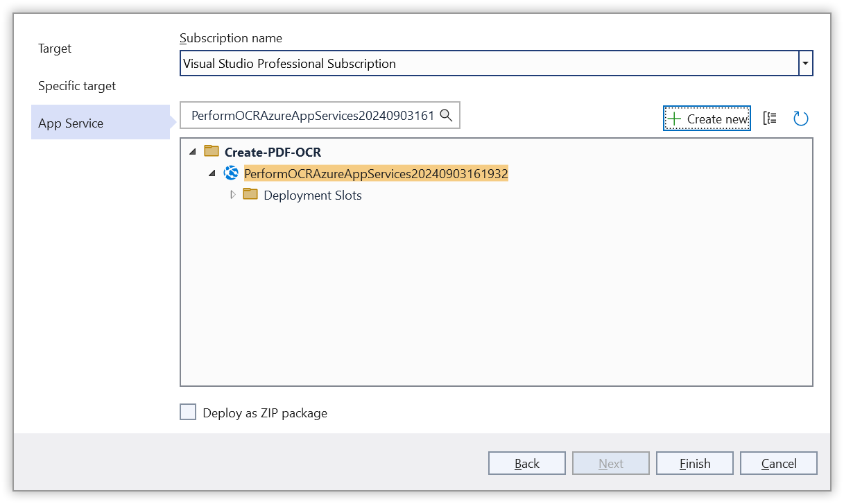
Task: Collapse the PerformOCRAzureAppServices node
Action: tap(212, 173)
